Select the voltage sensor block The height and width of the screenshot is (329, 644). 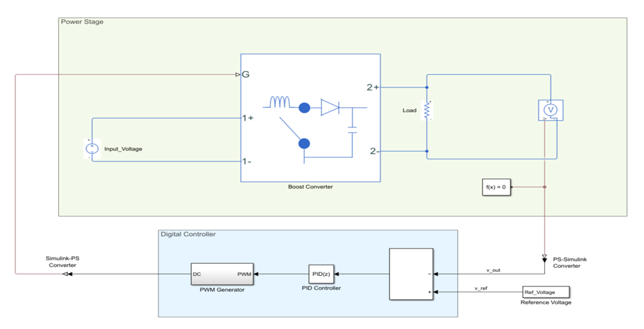click(551, 110)
